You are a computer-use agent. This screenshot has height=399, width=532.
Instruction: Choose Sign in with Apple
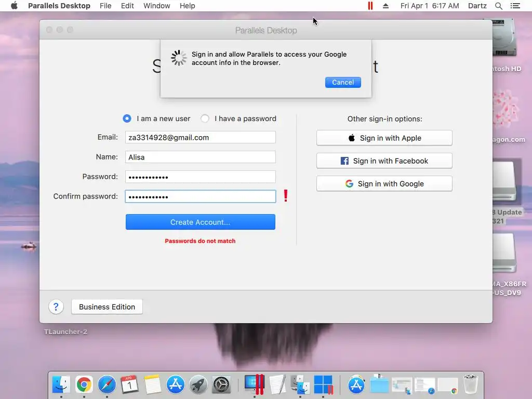point(384,138)
